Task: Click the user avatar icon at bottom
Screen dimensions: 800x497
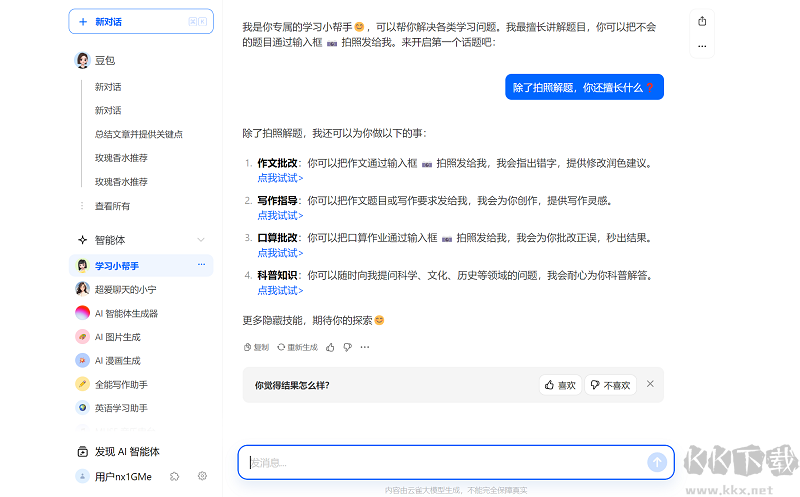Action: 82,476
